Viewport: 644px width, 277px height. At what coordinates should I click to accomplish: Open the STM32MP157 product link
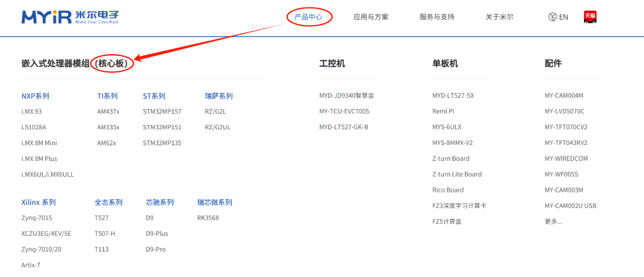click(x=162, y=112)
